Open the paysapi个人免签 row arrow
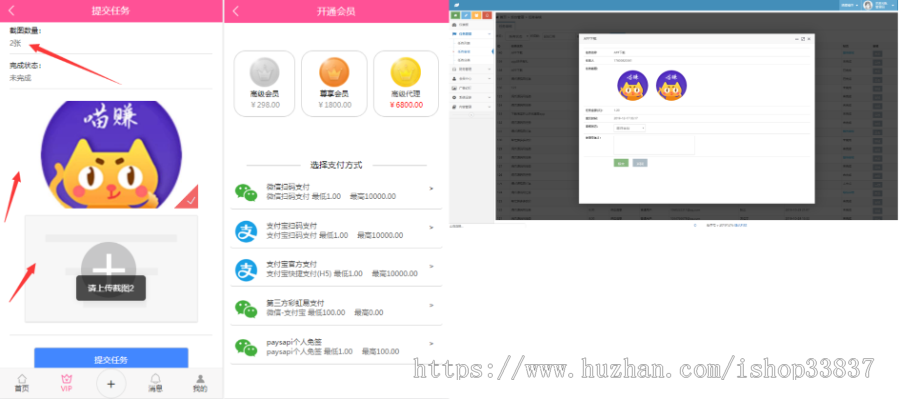The image size is (900, 399). tap(431, 343)
